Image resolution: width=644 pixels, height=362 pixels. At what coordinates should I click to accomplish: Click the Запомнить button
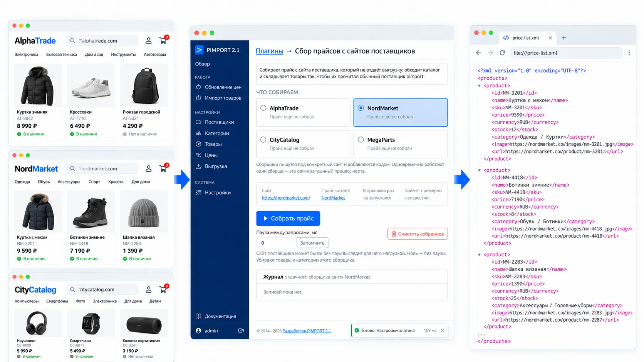[x=312, y=243]
